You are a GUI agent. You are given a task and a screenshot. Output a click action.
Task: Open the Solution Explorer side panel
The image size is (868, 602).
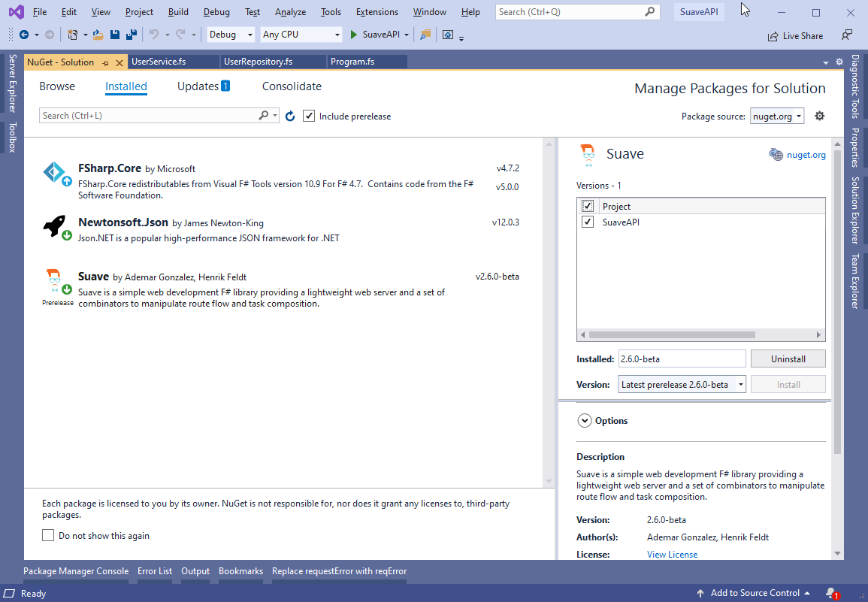click(855, 210)
